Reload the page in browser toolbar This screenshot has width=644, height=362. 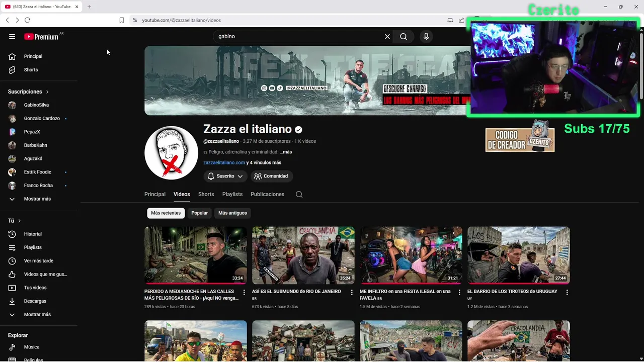(27, 20)
